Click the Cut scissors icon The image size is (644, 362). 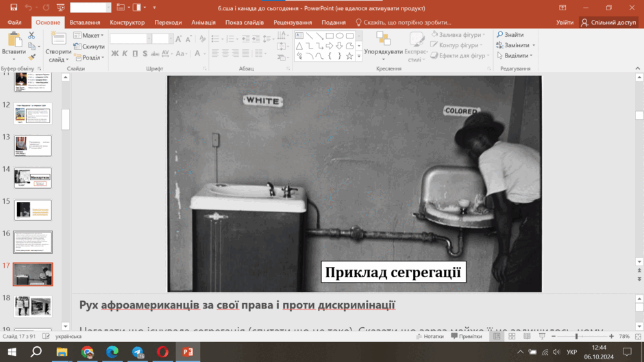(x=32, y=36)
